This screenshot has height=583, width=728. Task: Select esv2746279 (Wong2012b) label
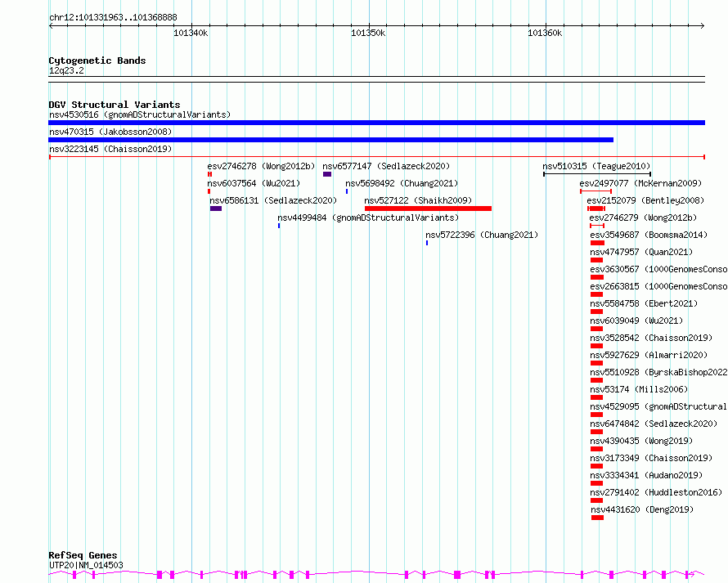click(643, 218)
